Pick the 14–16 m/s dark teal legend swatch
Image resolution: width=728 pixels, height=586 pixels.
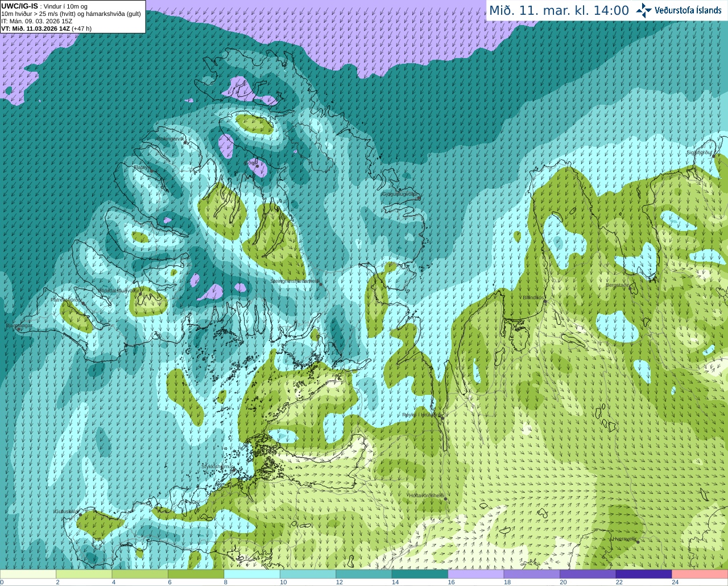[x=420, y=574]
